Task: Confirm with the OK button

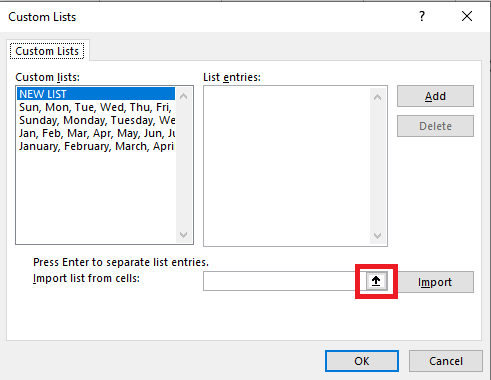Action: coord(362,361)
